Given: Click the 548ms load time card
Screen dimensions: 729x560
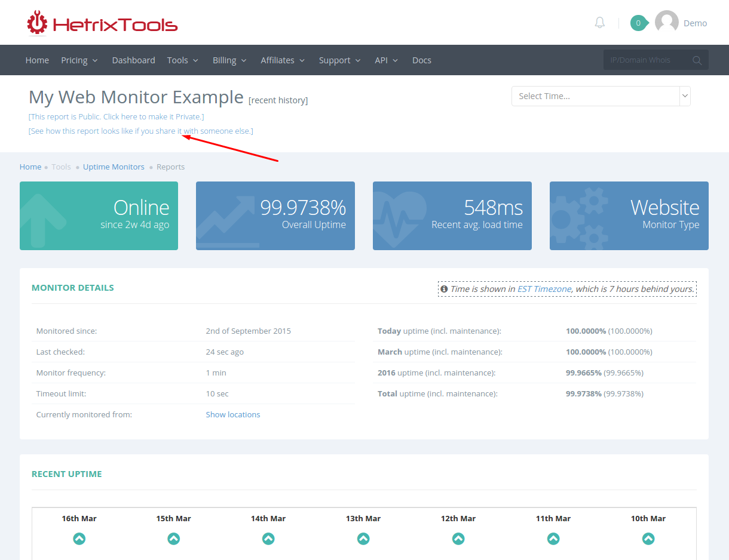Looking at the screenshot, I should (x=452, y=216).
